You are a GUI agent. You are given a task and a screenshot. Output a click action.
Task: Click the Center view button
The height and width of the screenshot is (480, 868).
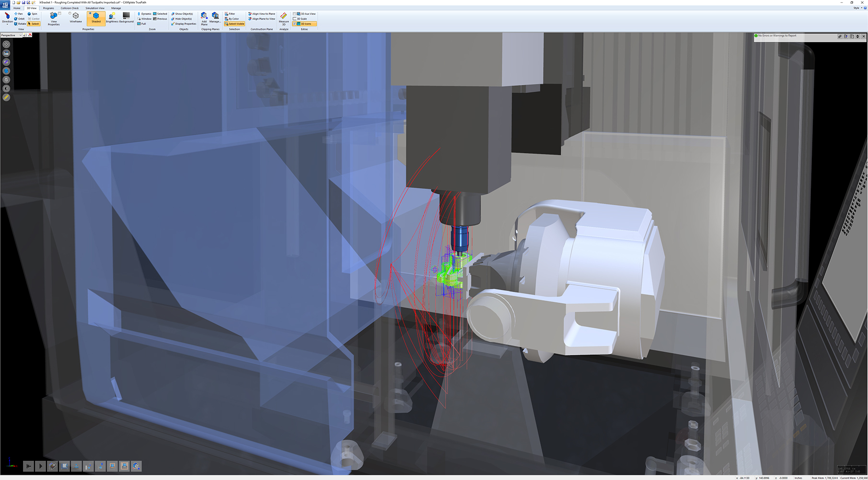click(x=34, y=19)
